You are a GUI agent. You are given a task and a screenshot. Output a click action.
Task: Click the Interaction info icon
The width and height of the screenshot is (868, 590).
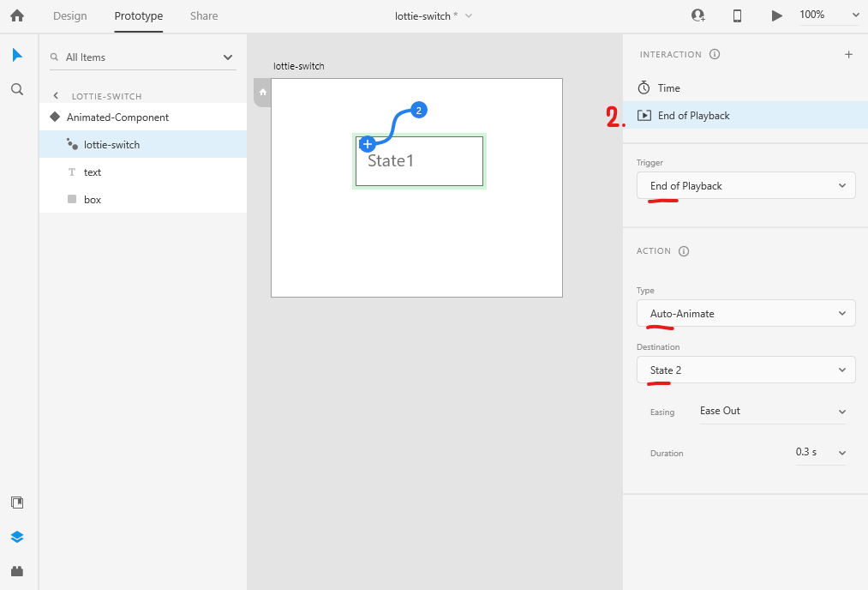point(715,54)
